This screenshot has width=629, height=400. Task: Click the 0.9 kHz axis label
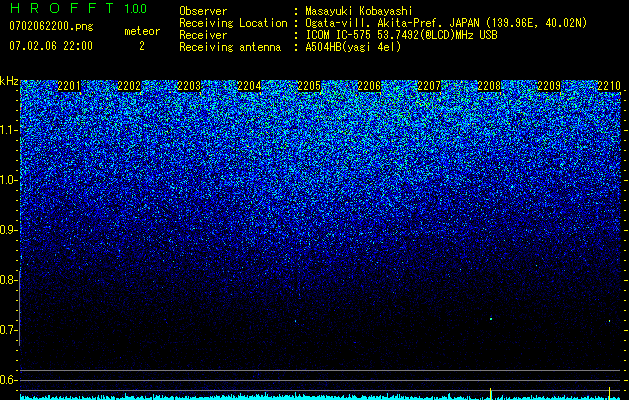[x=8, y=230]
